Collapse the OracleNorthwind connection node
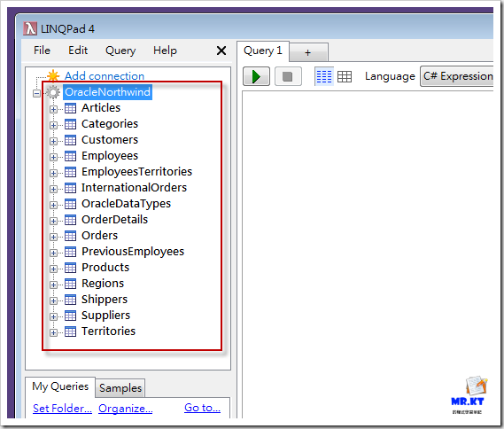 click(37, 93)
